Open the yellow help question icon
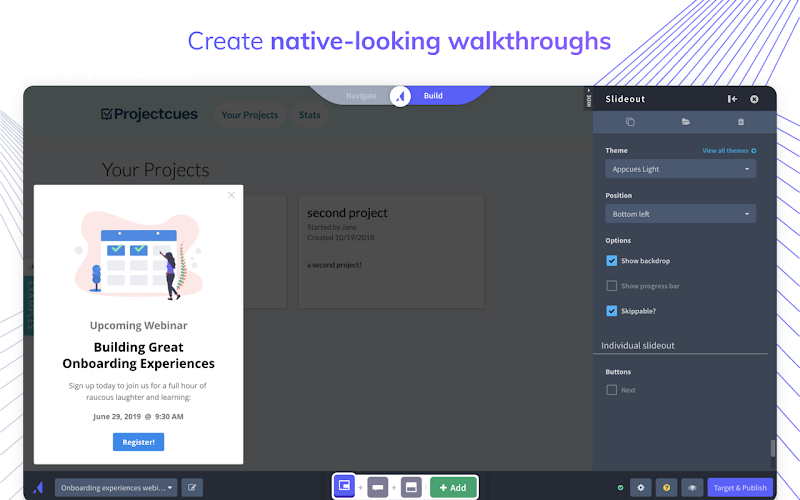Screen dimensions: 800x500 pos(666,488)
